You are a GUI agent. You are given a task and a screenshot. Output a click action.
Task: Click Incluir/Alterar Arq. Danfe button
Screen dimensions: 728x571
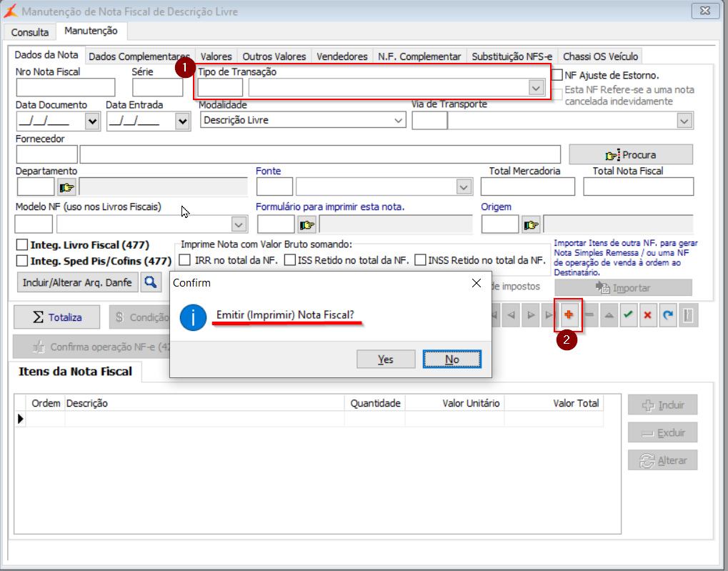(x=78, y=282)
